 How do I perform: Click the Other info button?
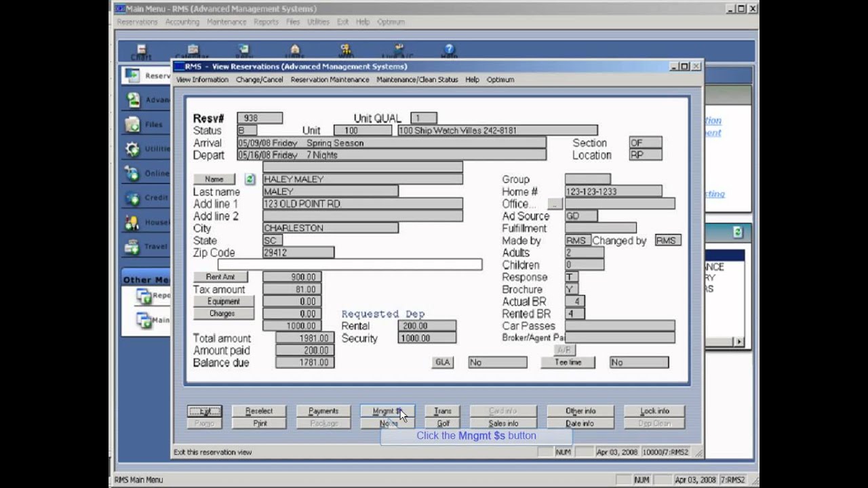point(580,411)
